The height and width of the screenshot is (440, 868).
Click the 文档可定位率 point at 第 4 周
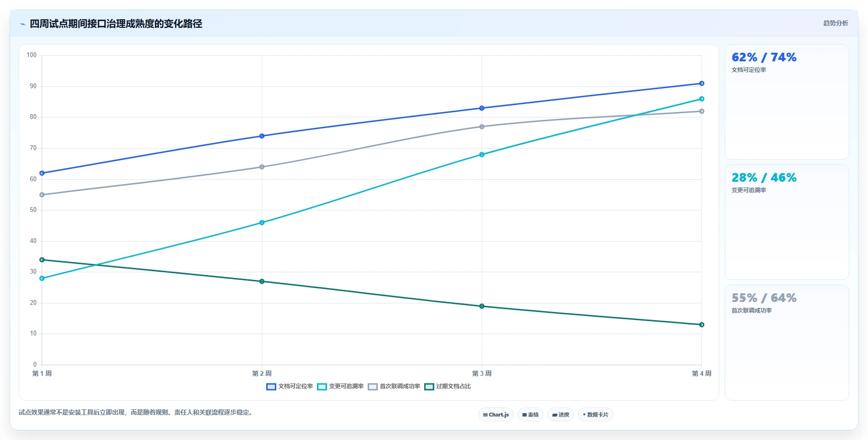click(702, 83)
